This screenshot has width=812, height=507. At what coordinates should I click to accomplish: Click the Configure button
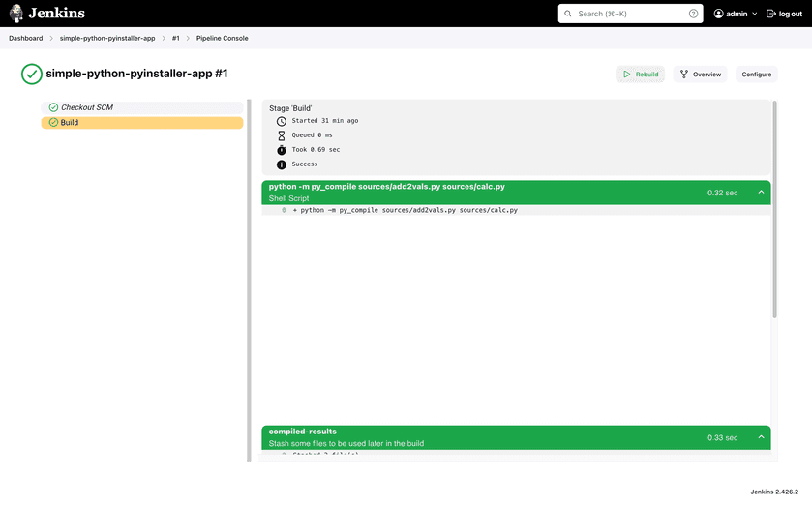757,75
